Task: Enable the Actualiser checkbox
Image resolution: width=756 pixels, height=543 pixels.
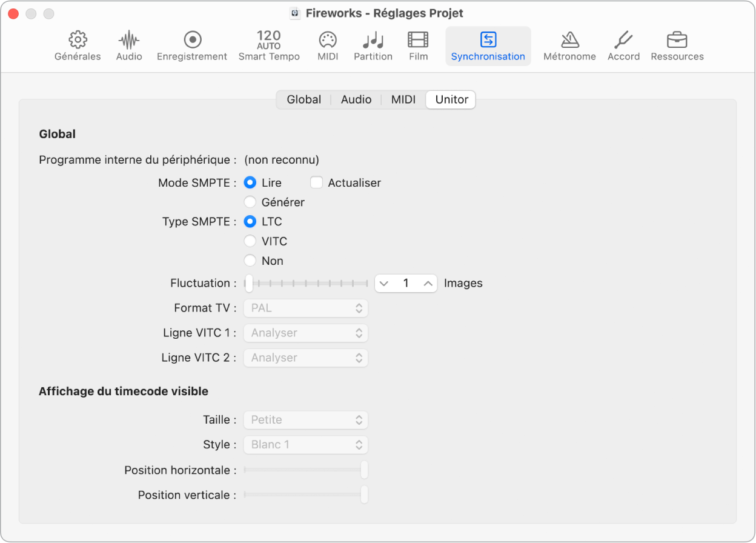Action: click(x=317, y=182)
